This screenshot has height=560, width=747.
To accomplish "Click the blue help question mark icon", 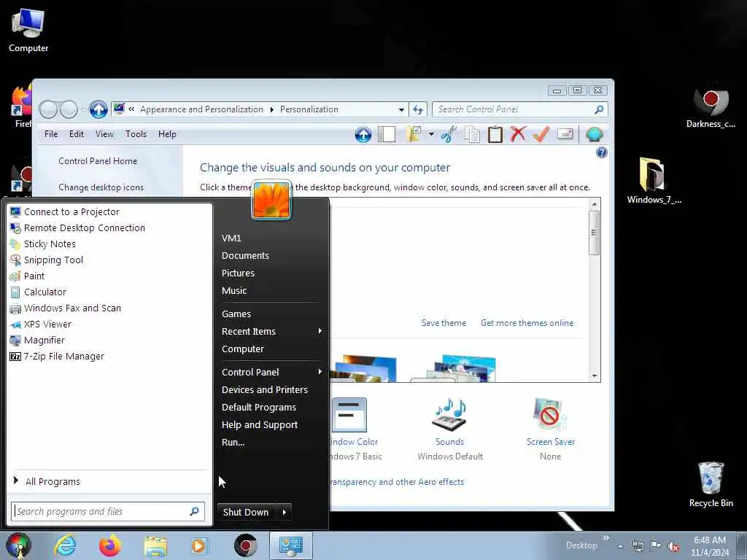I will [601, 152].
